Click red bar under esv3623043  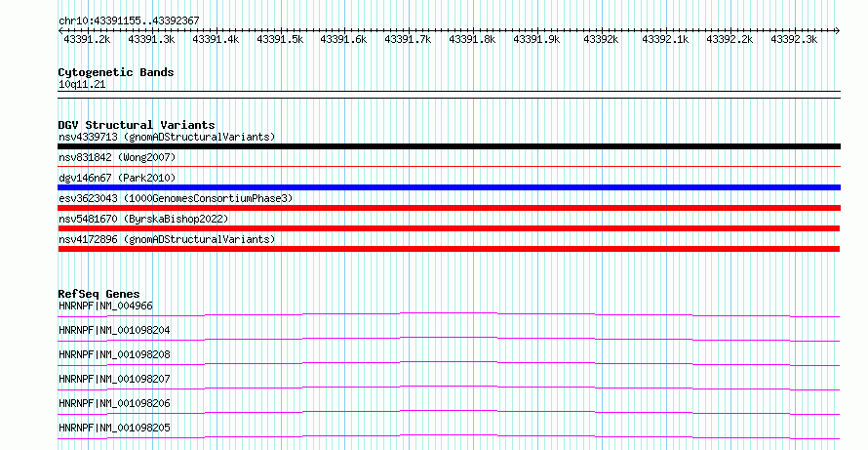coord(449,208)
